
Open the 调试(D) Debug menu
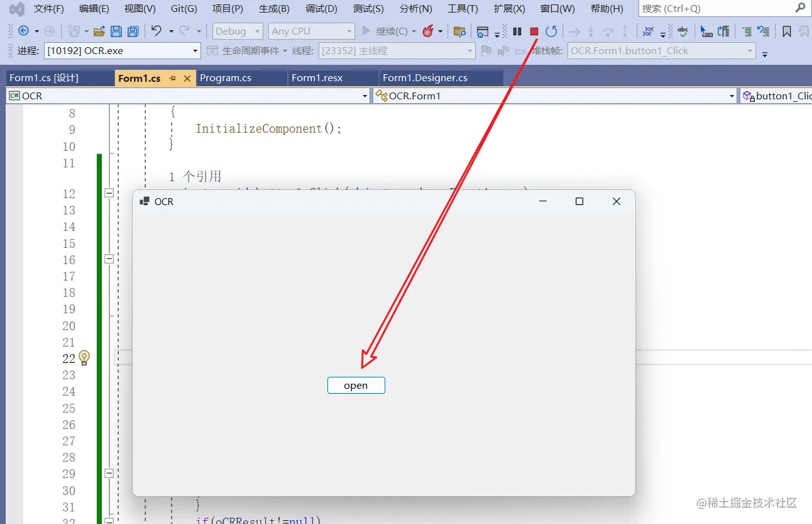[x=321, y=9]
